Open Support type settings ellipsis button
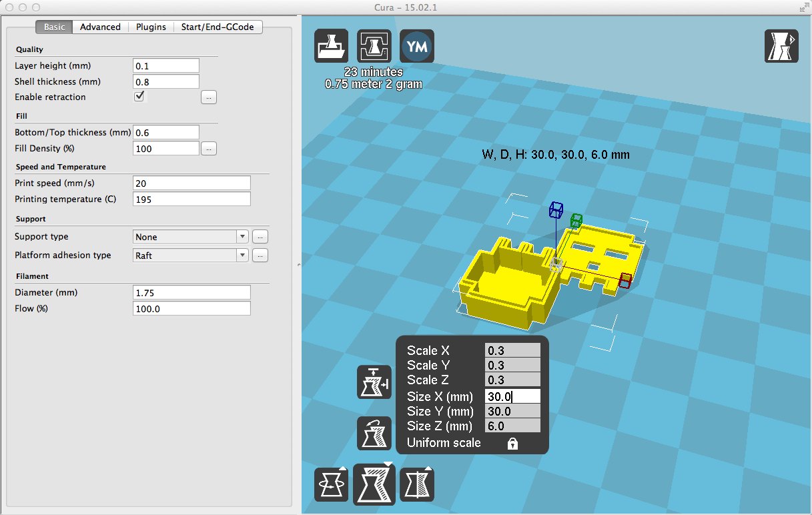 pyautogui.click(x=260, y=237)
